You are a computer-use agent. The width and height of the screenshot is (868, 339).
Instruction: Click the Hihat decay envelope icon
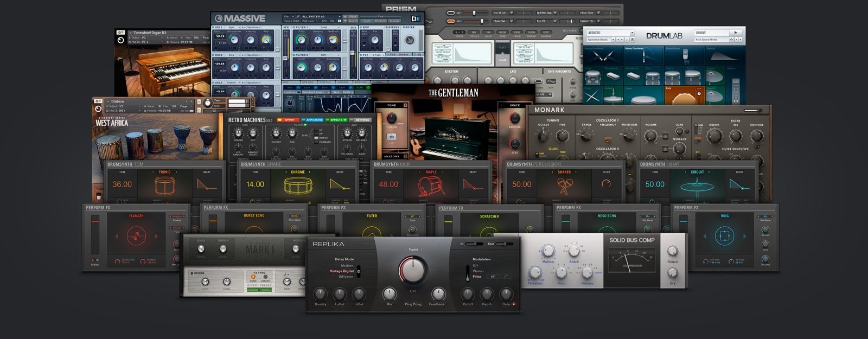pos(739,185)
